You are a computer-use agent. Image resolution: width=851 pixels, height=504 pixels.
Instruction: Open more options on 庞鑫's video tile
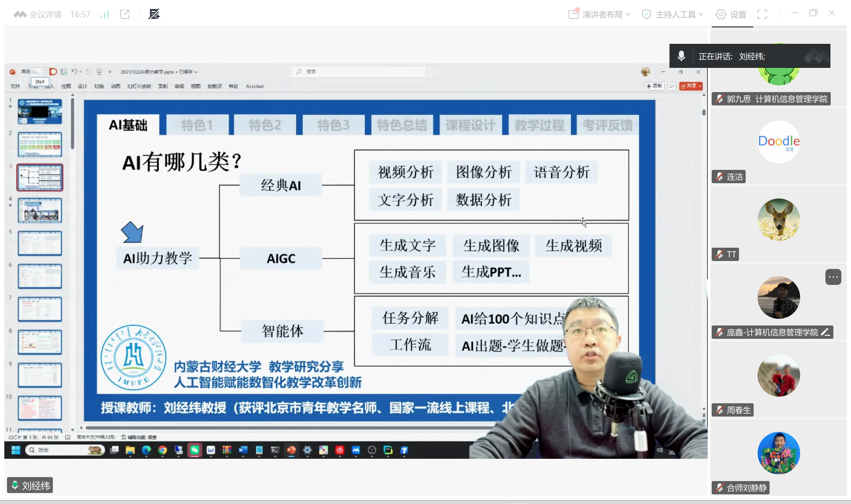click(x=833, y=277)
